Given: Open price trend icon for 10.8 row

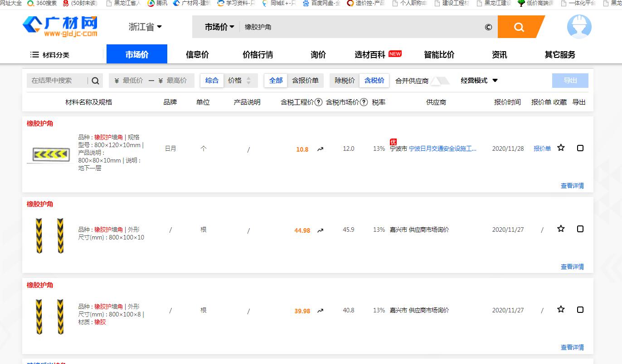Looking at the screenshot, I should (x=320, y=149).
